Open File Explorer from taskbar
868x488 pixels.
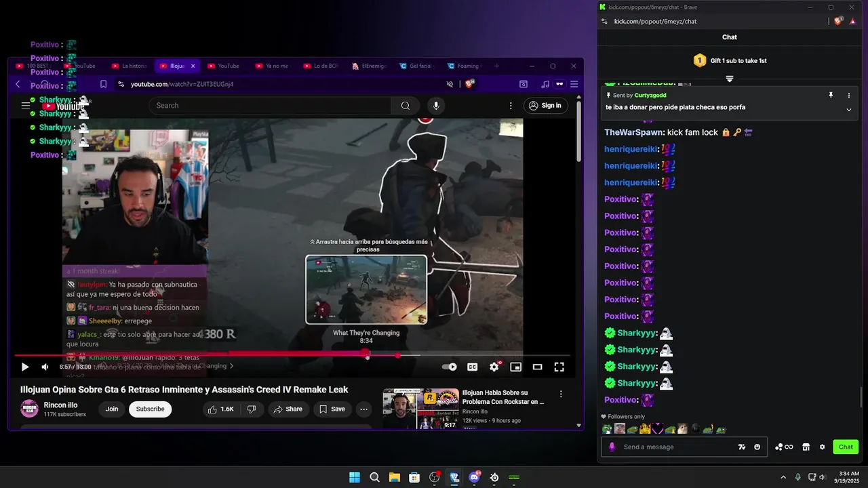(394, 477)
